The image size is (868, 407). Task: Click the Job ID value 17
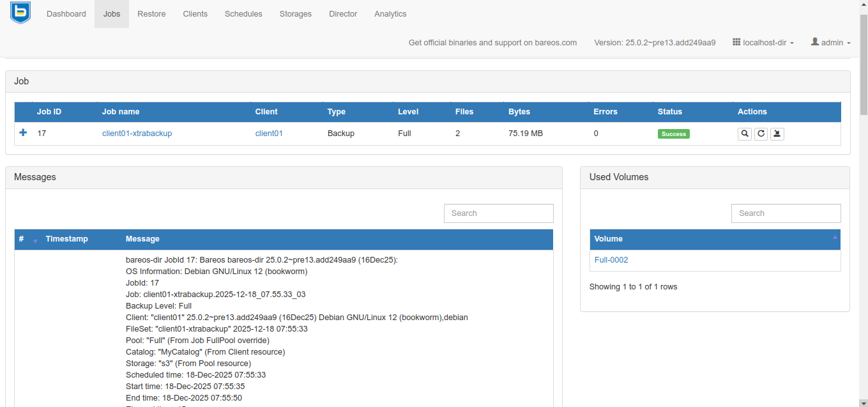(42, 134)
